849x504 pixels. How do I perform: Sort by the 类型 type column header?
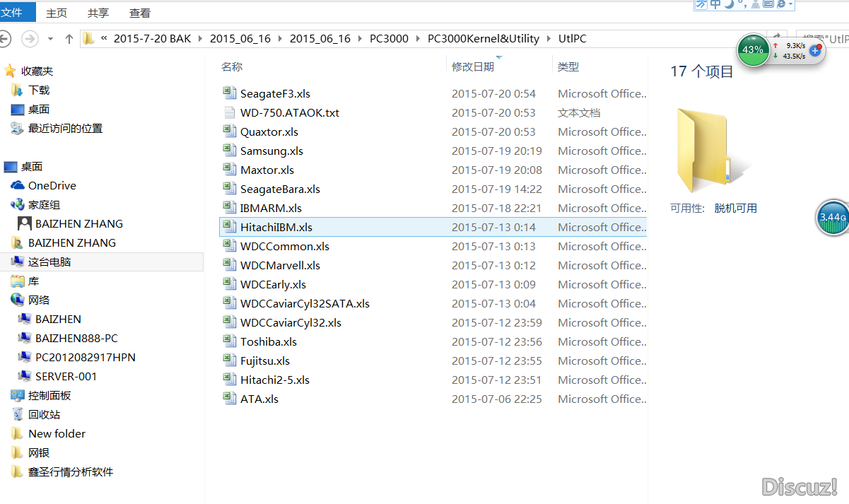568,66
